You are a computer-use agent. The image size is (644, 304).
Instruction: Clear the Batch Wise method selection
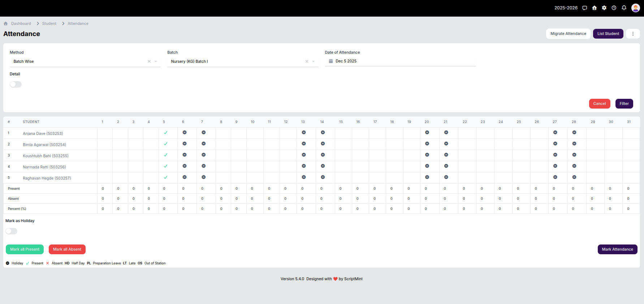click(149, 61)
